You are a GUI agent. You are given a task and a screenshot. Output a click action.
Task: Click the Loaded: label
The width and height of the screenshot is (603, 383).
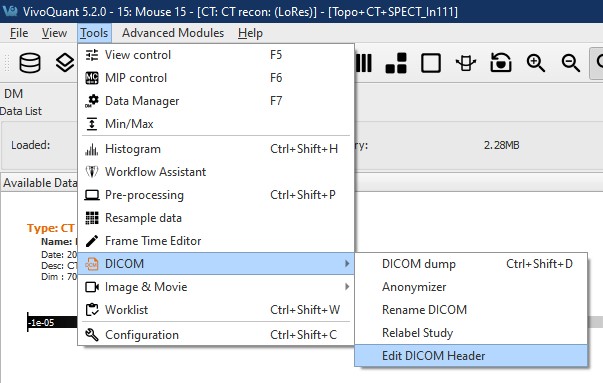[30, 145]
